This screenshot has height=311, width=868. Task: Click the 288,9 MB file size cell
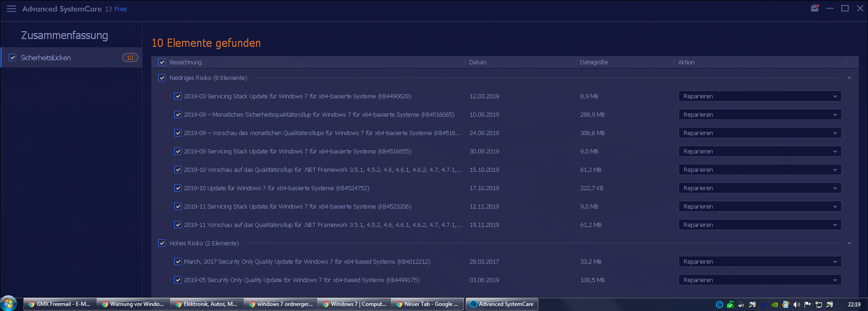tap(592, 114)
